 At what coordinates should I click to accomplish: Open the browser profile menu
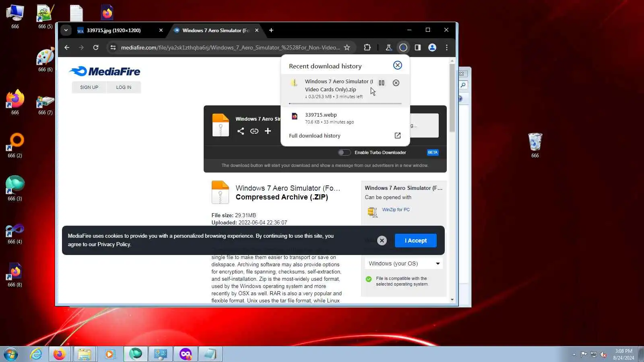pyautogui.click(x=432, y=47)
